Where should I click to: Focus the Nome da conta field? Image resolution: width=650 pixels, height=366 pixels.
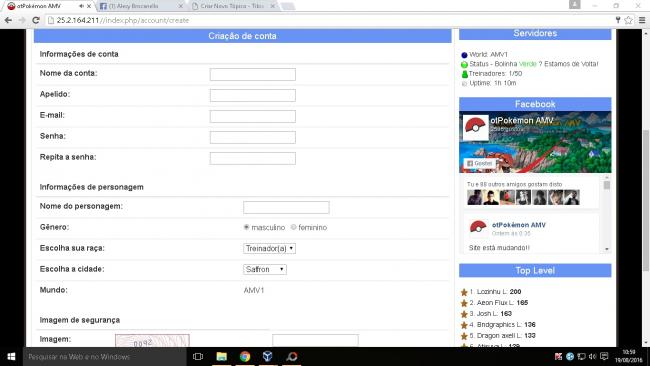pyautogui.click(x=252, y=75)
